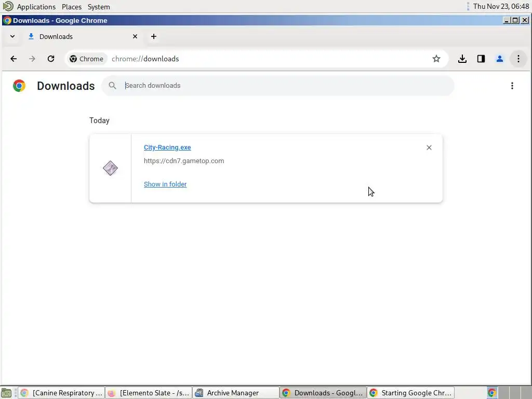Click the clock showing Thu Nov 23
Screen dimensions: 532x399
tap(501, 6)
